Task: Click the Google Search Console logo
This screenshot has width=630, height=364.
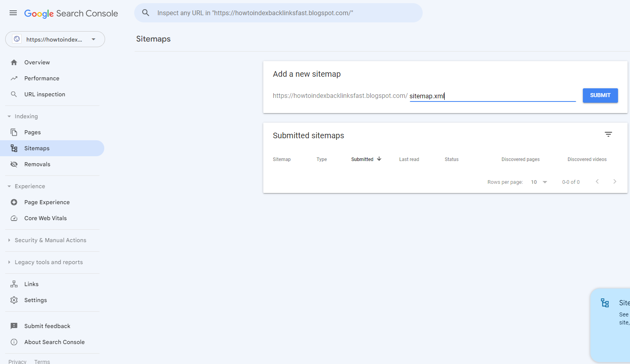Action: 71,14
